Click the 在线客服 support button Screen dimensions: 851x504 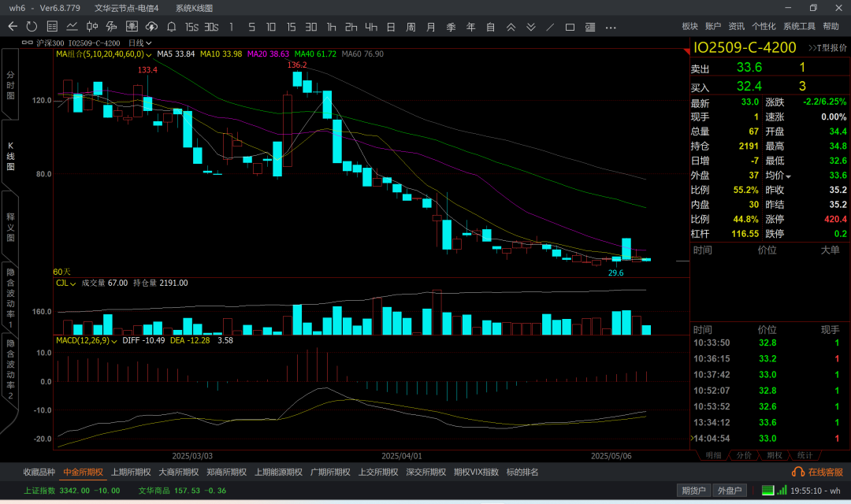point(819,472)
